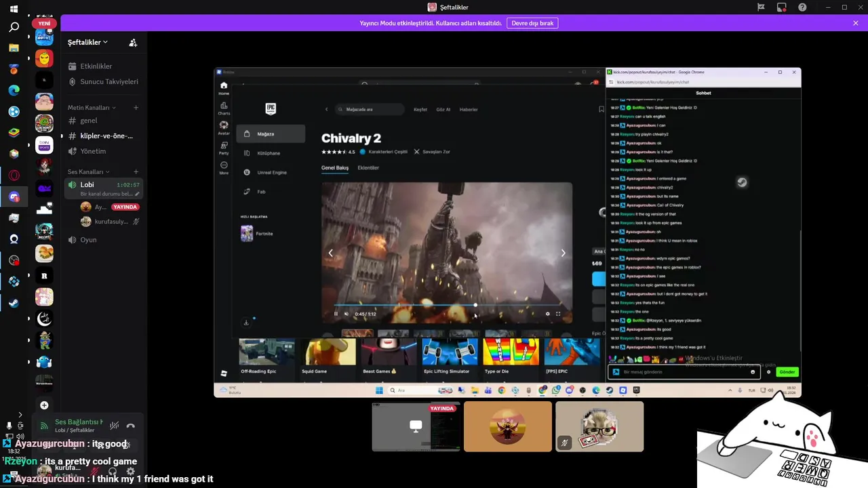Mute the Chivalry 2 trailer volume
Viewport: 868px width, 488px height.
(x=346, y=314)
